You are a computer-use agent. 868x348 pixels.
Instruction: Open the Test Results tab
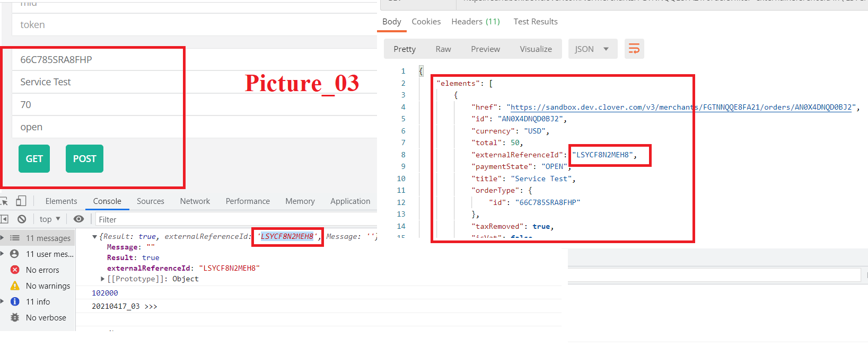pyautogui.click(x=536, y=21)
